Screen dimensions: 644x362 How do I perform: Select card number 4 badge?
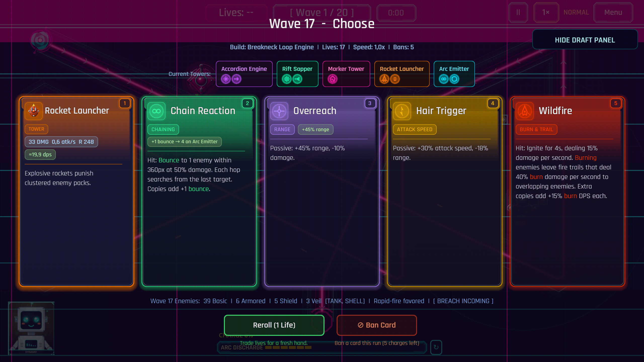click(493, 103)
